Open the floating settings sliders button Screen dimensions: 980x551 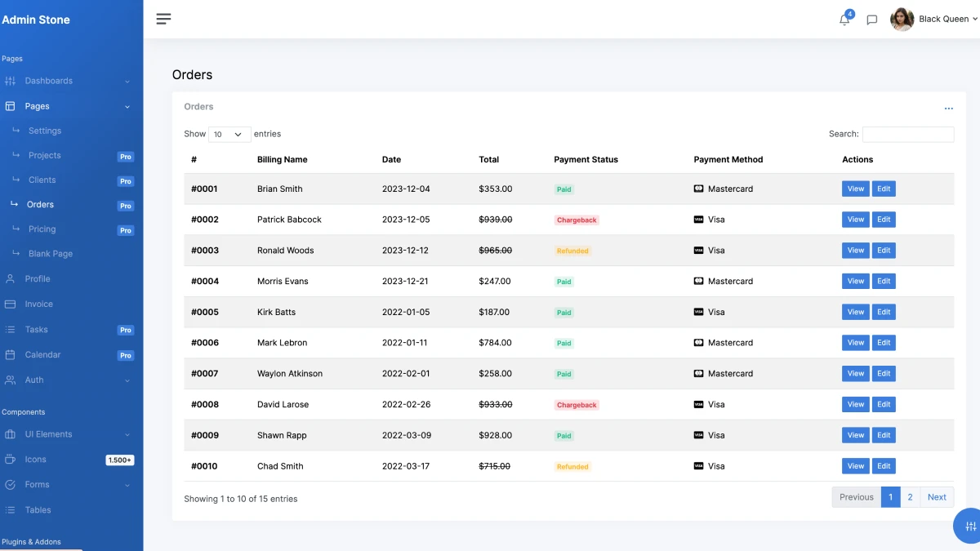[x=969, y=526]
